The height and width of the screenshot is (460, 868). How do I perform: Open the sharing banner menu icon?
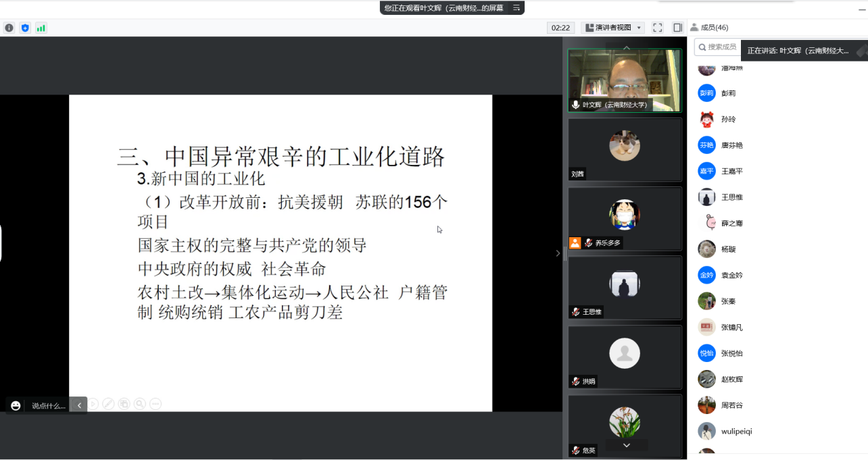[516, 8]
